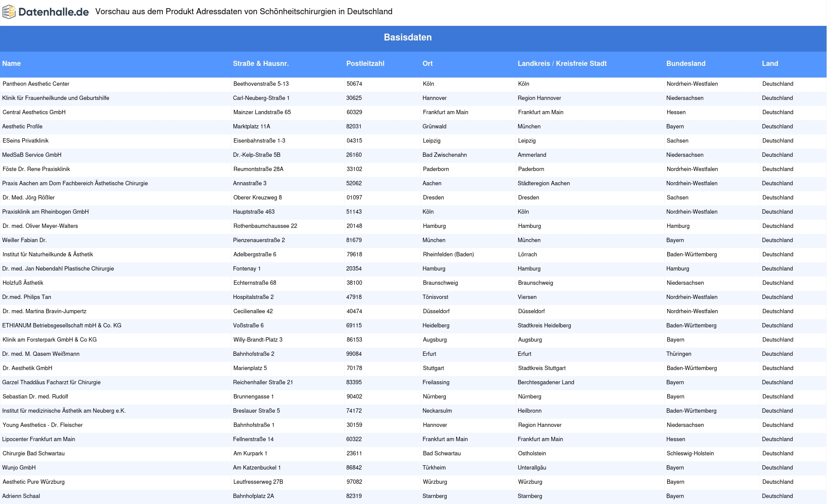Click street Rothenbaumchaussee 22

pyautogui.click(x=265, y=226)
